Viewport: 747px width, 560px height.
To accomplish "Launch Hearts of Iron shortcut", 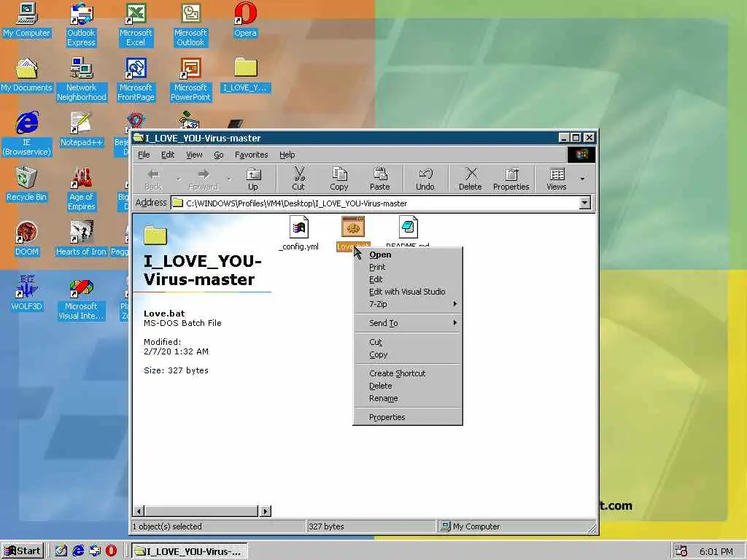I will 81,239.
